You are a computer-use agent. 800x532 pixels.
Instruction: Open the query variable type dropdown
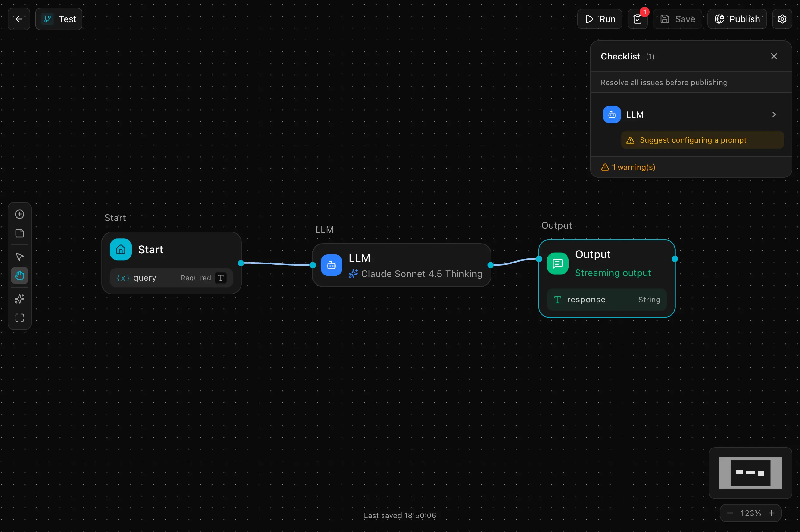pos(220,277)
